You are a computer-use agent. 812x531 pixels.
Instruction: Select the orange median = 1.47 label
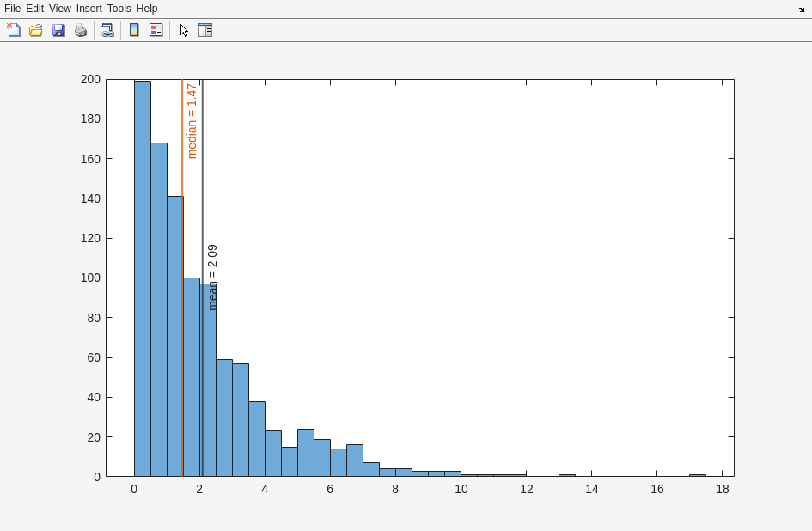pyautogui.click(x=192, y=120)
